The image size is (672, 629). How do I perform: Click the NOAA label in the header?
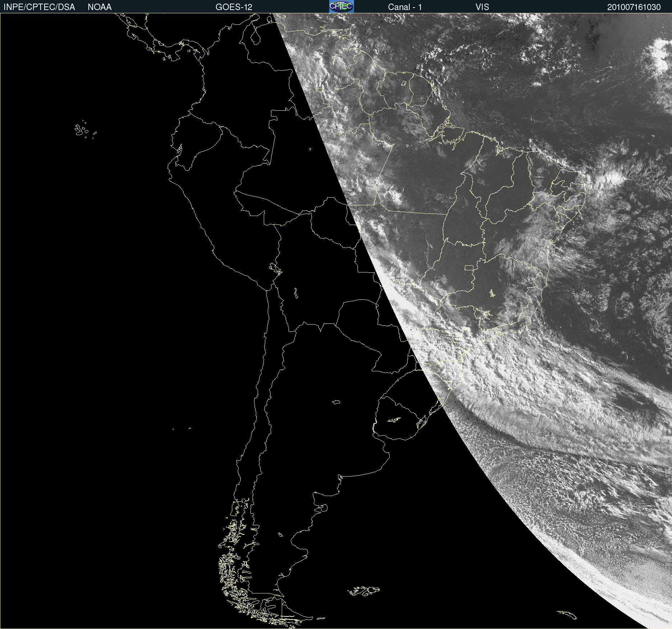(x=100, y=7)
